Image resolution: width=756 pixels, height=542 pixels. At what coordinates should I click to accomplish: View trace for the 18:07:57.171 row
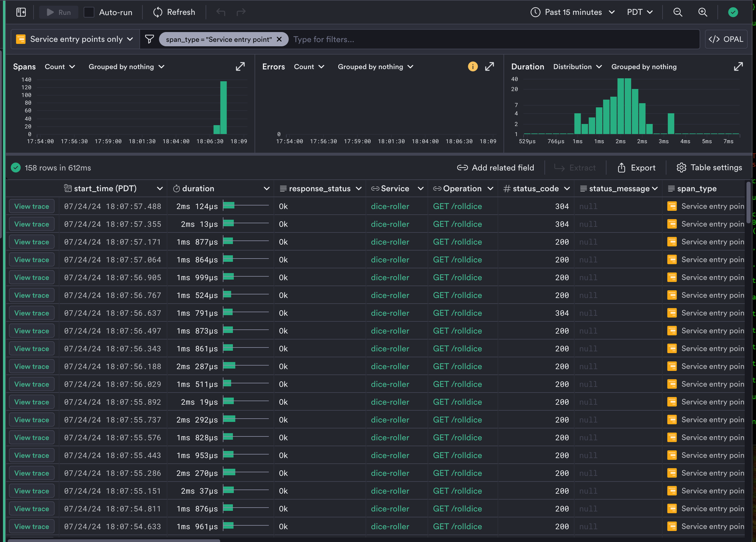click(32, 242)
